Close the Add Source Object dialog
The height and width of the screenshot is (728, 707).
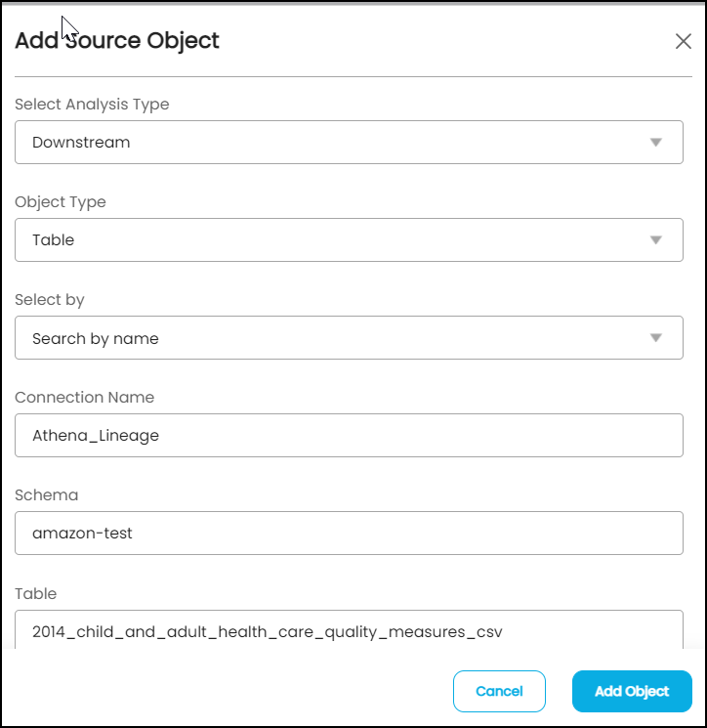[x=683, y=41]
